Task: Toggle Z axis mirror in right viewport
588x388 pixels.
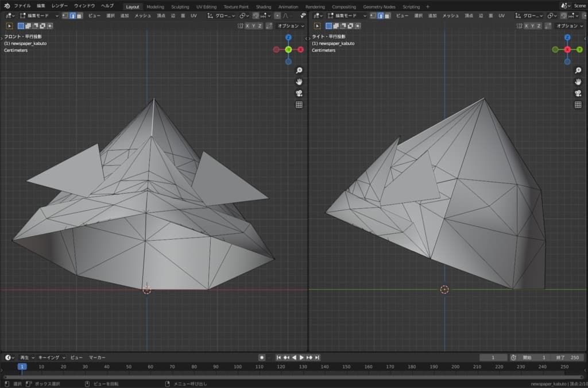Action: point(540,26)
